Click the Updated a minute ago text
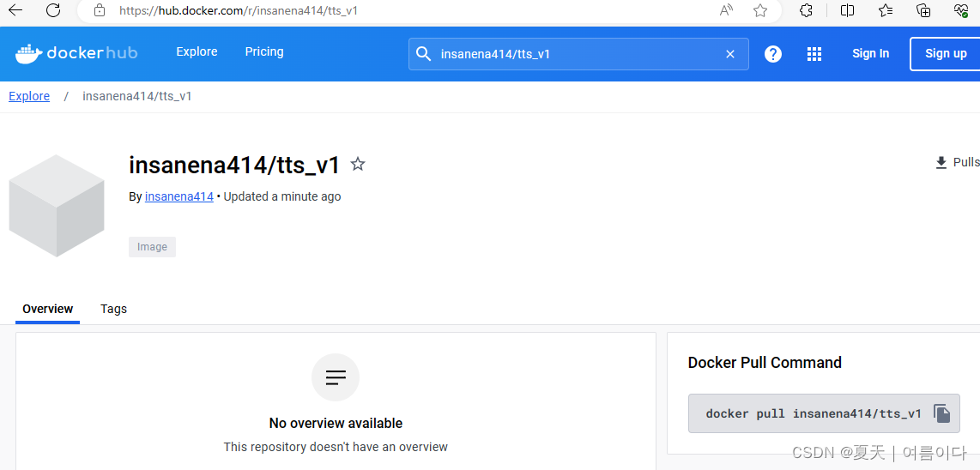The image size is (980, 470). pyautogui.click(x=282, y=196)
